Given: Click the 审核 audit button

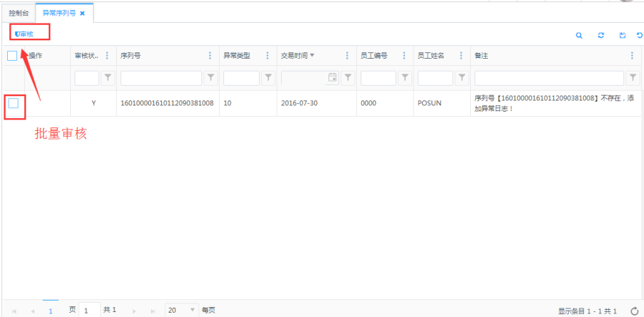Looking at the screenshot, I should (24, 34).
